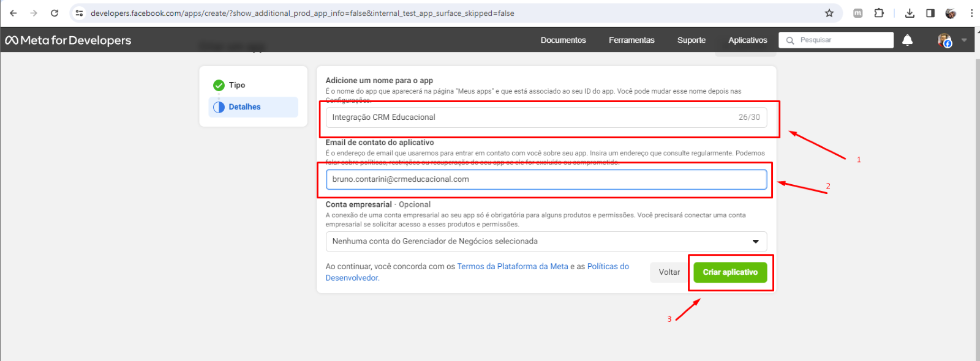This screenshot has height=361, width=980.
Task: Click the address bar URL
Action: (x=303, y=13)
